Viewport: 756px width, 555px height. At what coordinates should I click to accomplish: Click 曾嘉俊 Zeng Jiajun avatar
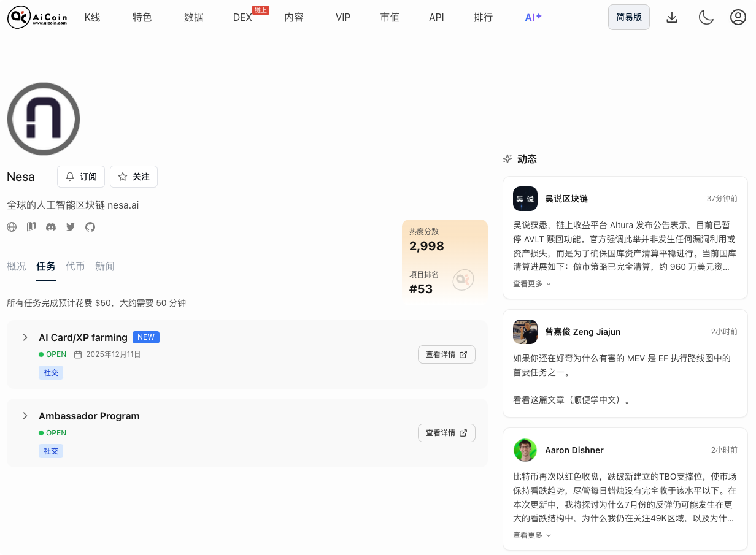tap(525, 332)
